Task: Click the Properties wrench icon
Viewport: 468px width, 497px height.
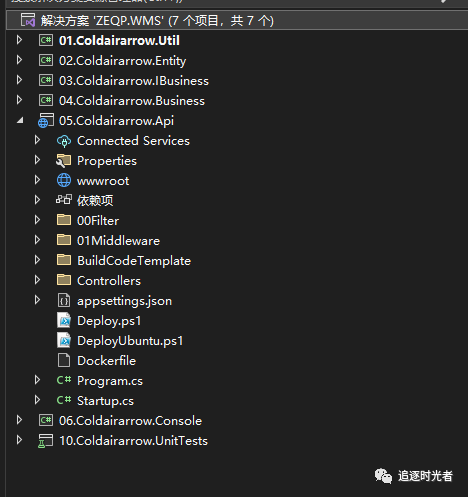Action: (64, 161)
